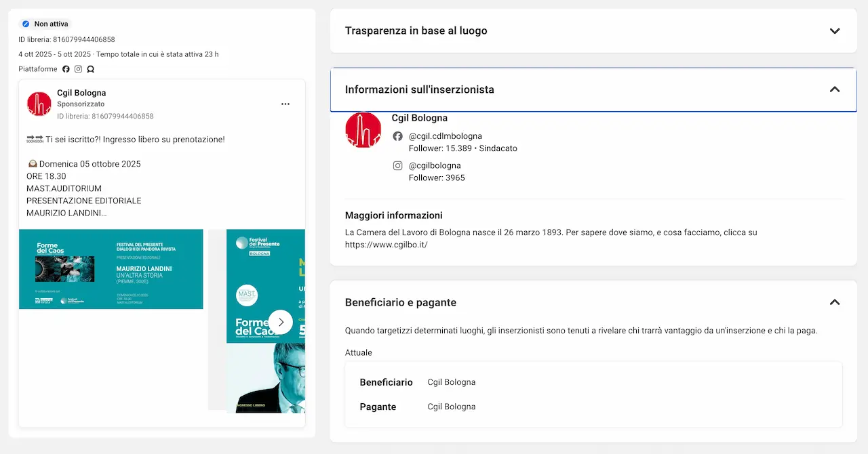
Task: Open the @cgil.cdlmbologna Facebook page link
Action: coord(445,136)
